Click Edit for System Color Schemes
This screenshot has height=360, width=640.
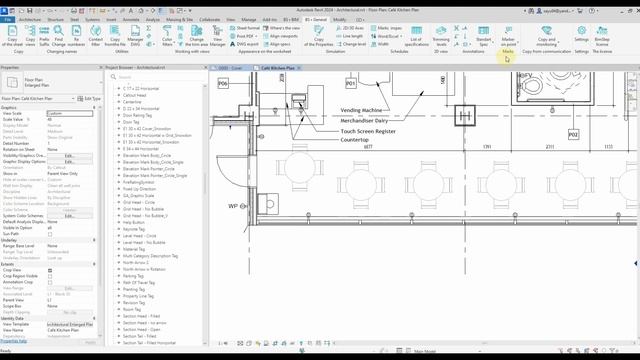point(69,216)
